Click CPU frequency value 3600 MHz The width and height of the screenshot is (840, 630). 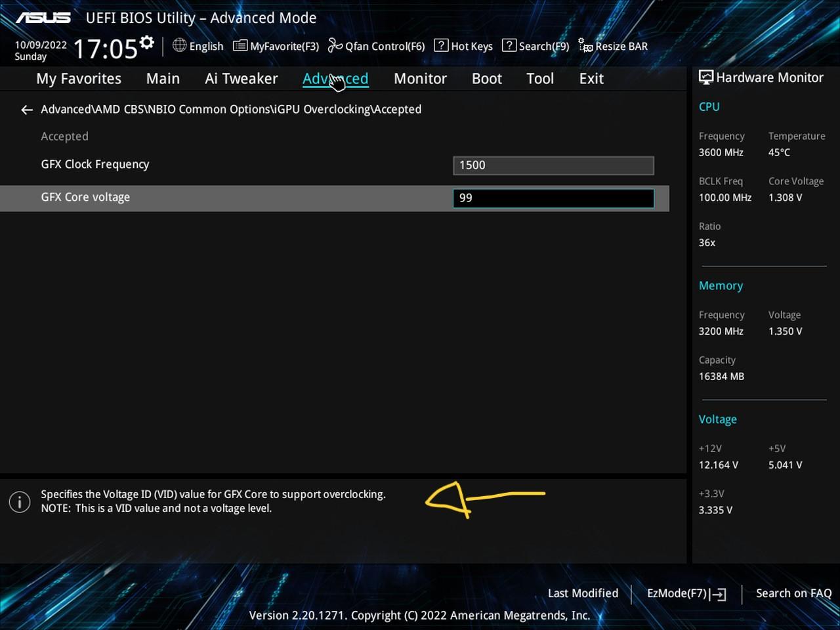[x=721, y=152]
